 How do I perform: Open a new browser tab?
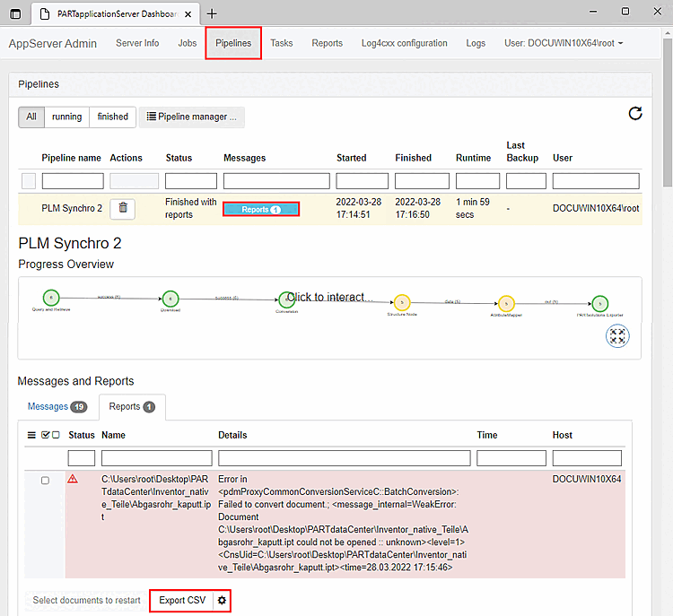(x=212, y=13)
